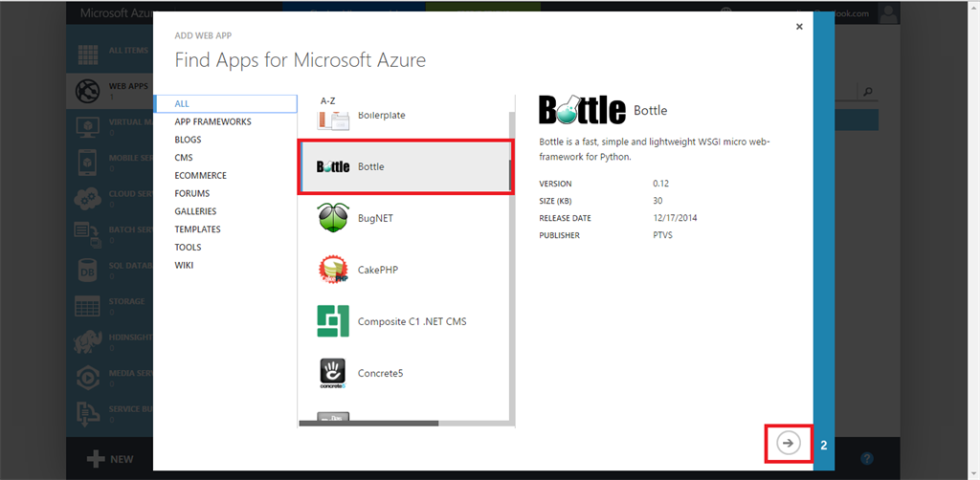Click the HDInsight elephant icon
The image size is (980, 480).
pyautogui.click(x=88, y=342)
